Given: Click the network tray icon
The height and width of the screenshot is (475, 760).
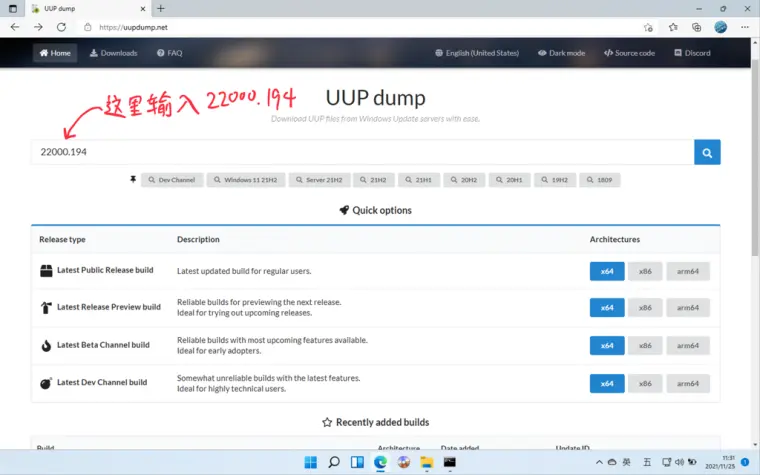Looking at the screenshot, I should click(x=667, y=462).
